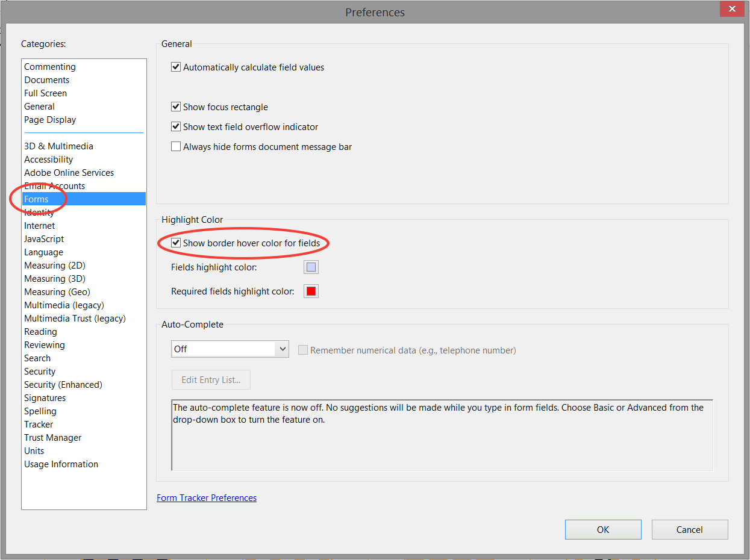The width and height of the screenshot is (750, 560).
Task: Confirm preferences with OK
Action: [602, 529]
